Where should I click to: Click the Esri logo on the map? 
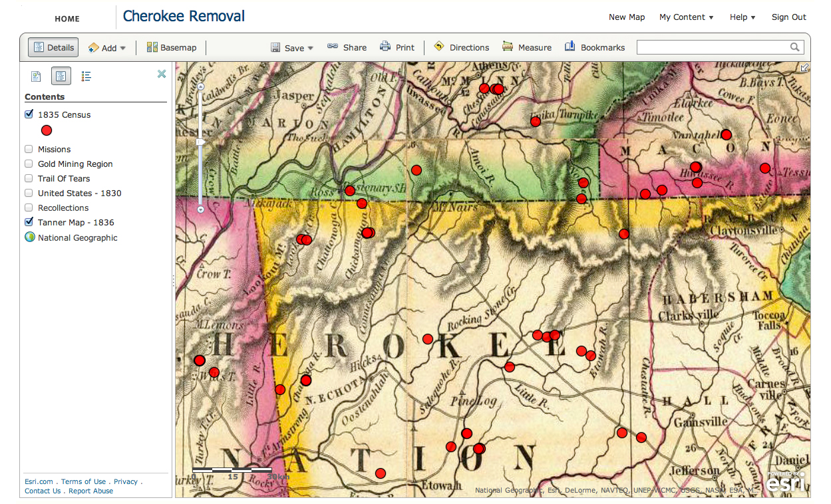coord(786,481)
